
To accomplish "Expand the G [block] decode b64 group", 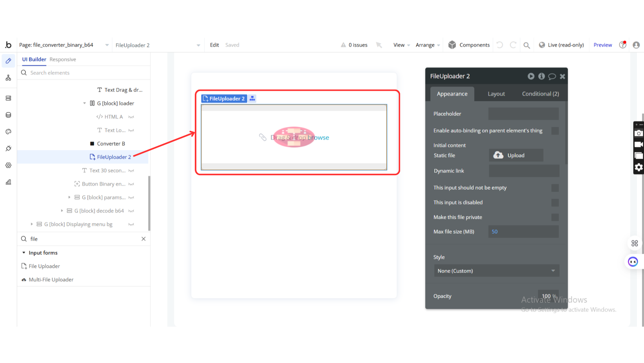I will point(62,211).
